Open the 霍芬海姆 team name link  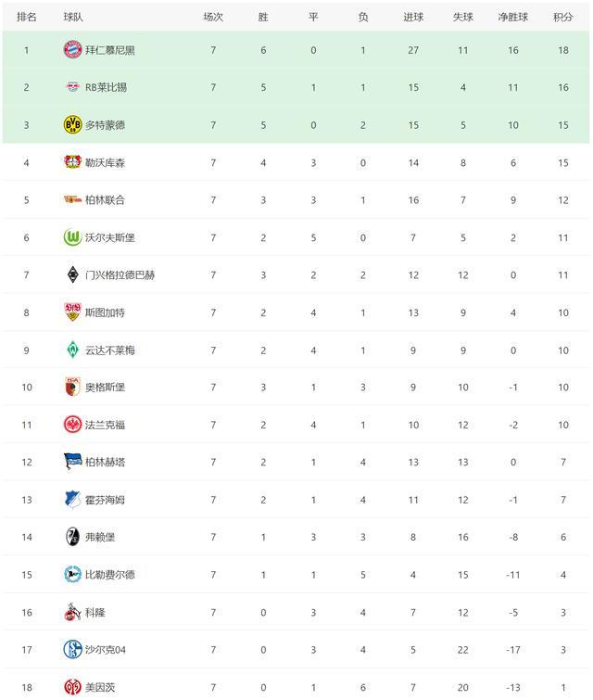tap(105, 499)
